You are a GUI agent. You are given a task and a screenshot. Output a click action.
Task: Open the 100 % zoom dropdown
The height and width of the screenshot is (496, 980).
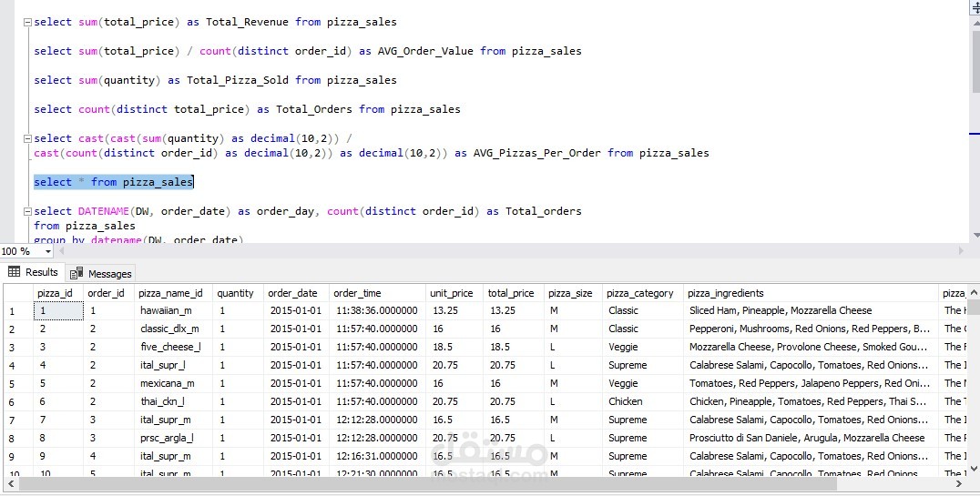click(x=48, y=251)
